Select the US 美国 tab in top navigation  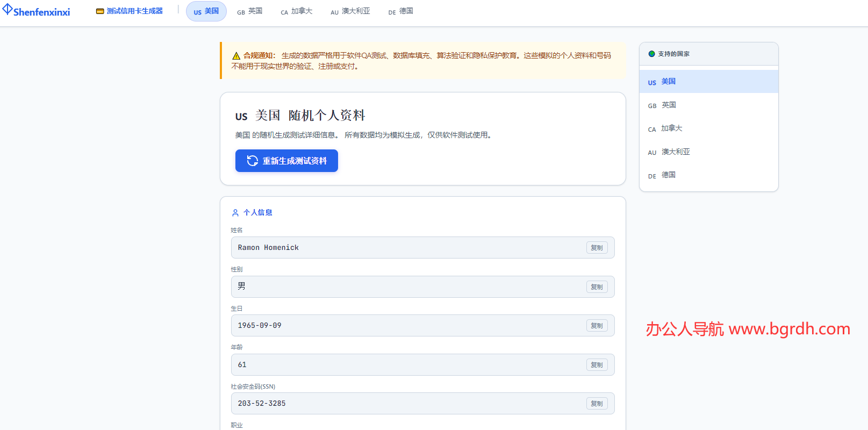(x=206, y=11)
